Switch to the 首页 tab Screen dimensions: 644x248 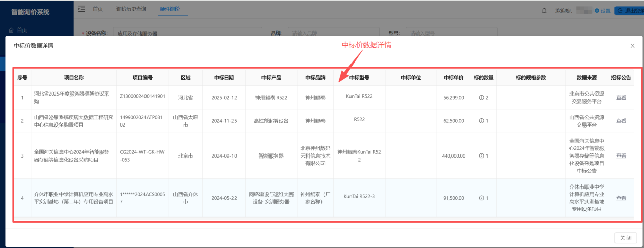click(x=97, y=9)
